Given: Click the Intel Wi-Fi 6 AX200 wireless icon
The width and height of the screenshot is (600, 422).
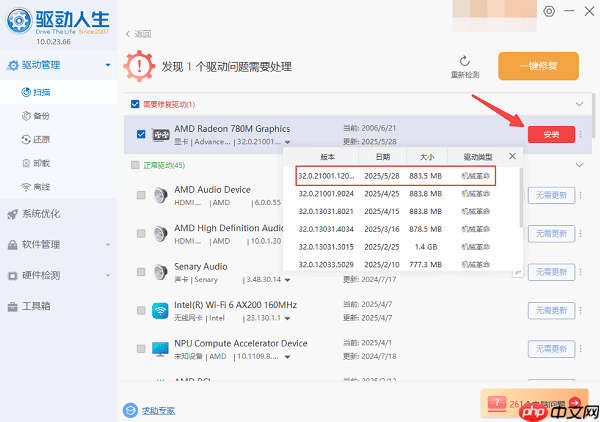Looking at the screenshot, I should coord(160,311).
